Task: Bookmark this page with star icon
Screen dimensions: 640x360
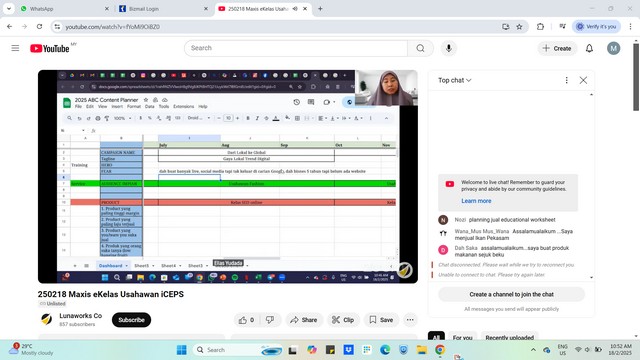Action: pyautogui.click(x=519, y=27)
